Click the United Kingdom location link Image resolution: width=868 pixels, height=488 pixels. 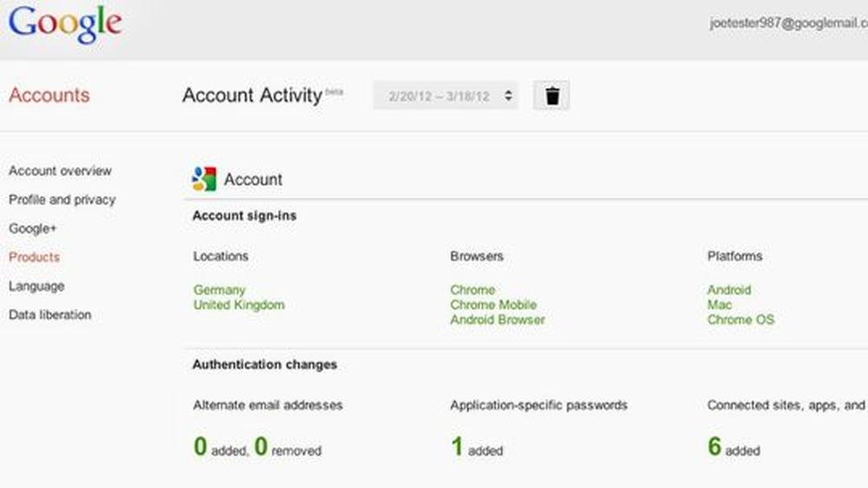[239, 305]
